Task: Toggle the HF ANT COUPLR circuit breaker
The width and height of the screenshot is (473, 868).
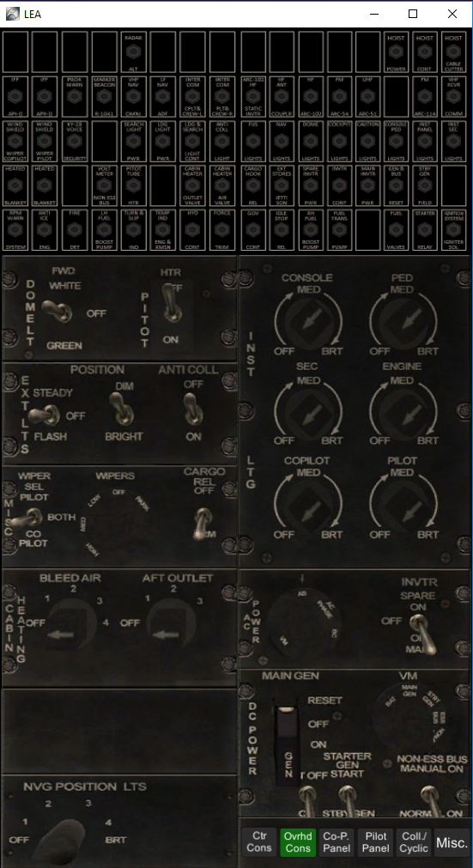Action: pyautogui.click(x=282, y=97)
